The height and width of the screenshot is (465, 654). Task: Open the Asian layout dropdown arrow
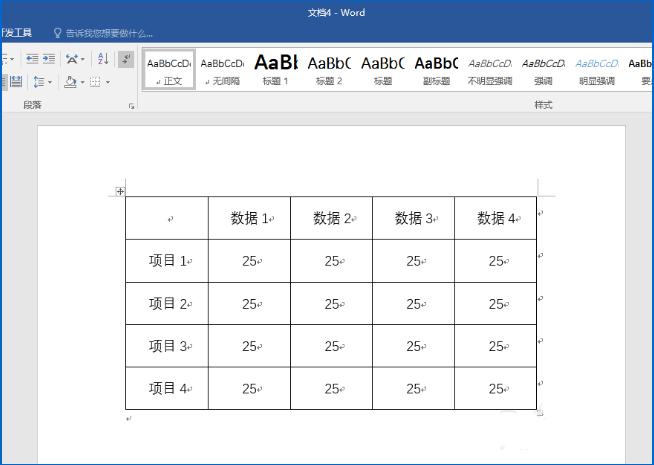[x=83, y=59]
